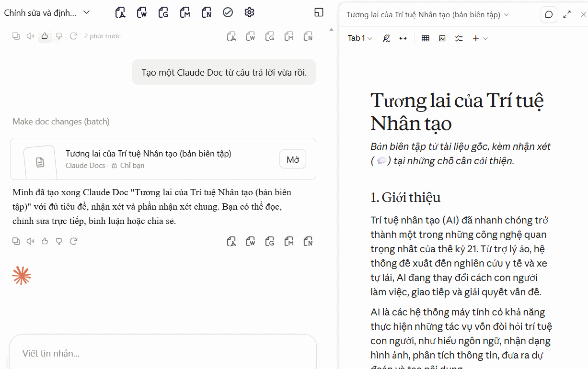Toggle the page width arrows icon
This screenshot has width=588, height=369.
(403, 38)
